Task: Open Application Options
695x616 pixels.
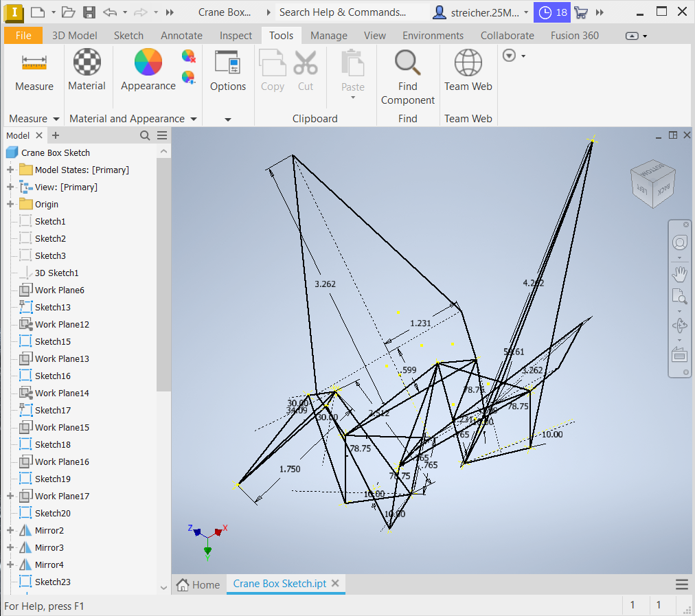Action: [x=227, y=62]
